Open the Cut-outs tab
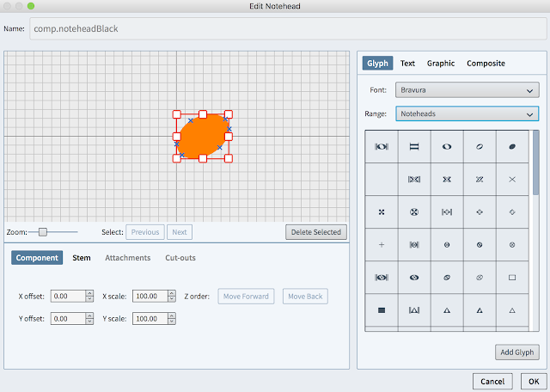 [180, 258]
